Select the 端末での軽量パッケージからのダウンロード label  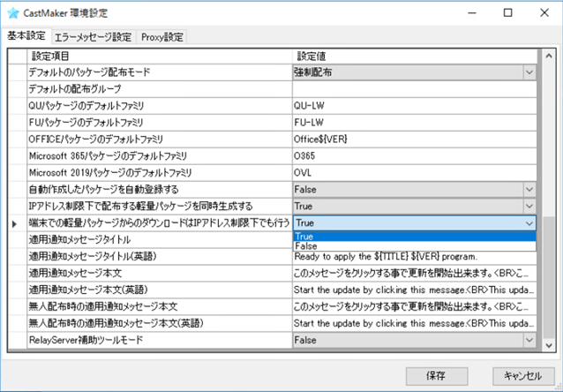click(159, 223)
